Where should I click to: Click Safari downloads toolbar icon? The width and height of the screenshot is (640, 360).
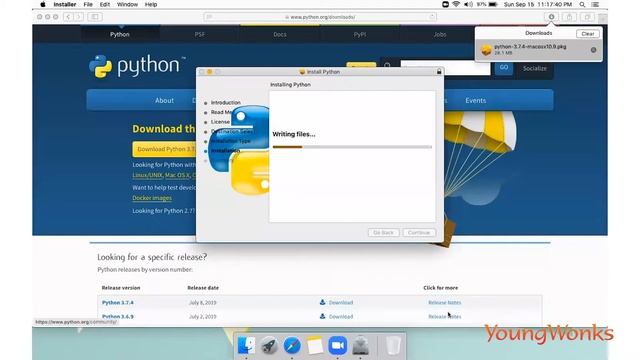pos(551,17)
